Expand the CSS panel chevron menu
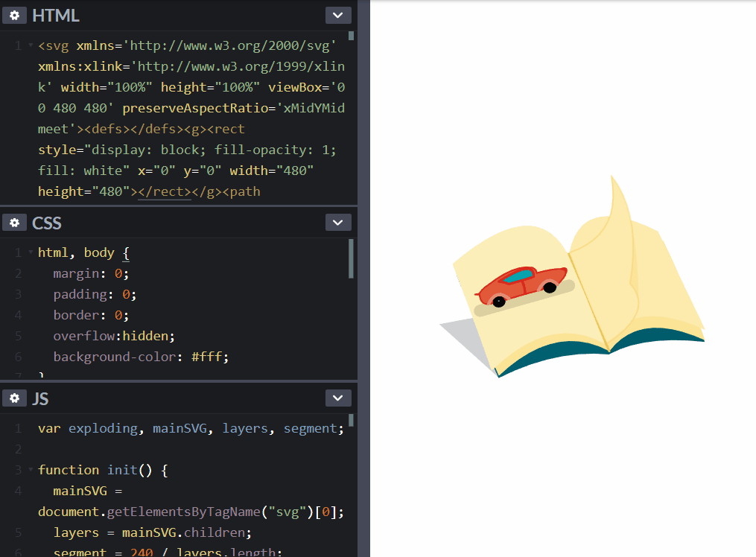756x557 pixels. tap(337, 222)
